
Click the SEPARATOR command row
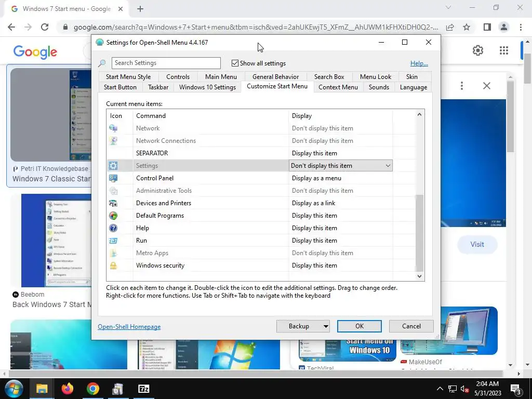point(261,153)
